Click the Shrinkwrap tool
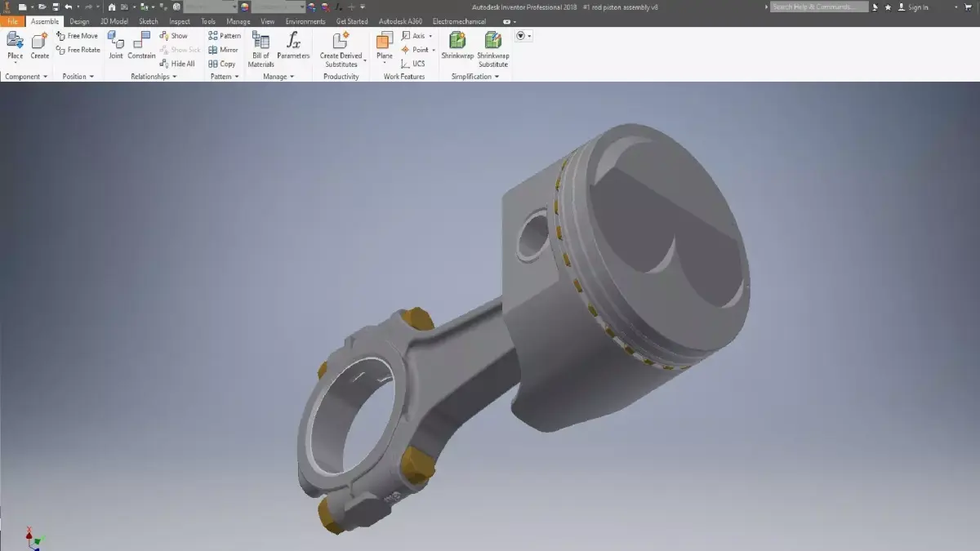This screenshot has width=980, height=551. 457,46
